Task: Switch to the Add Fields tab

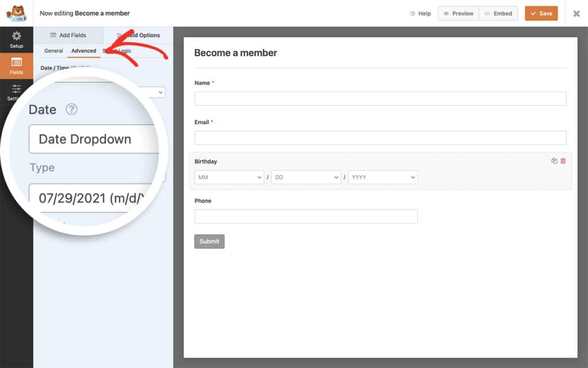Action: (68, 35)
